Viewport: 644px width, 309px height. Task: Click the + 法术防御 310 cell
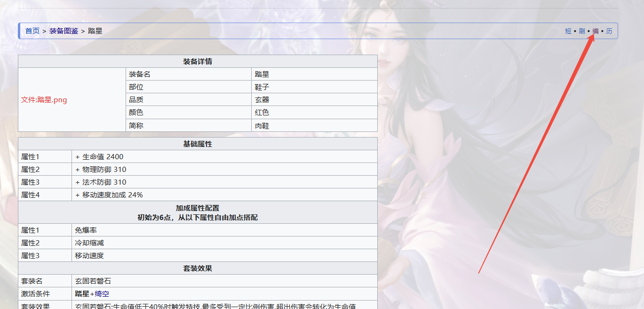(224, 182)
